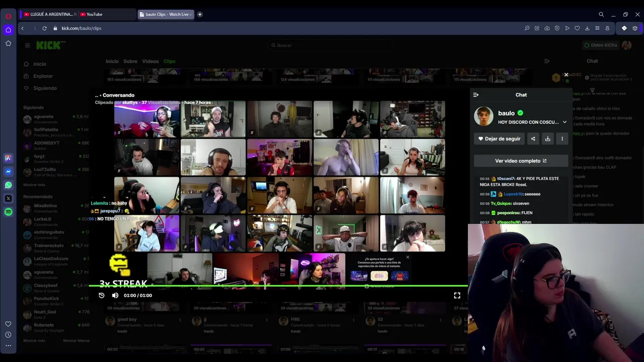Open sidebar three-dot more options
Screen dimensions: 644x362
[x=8, y=345]
